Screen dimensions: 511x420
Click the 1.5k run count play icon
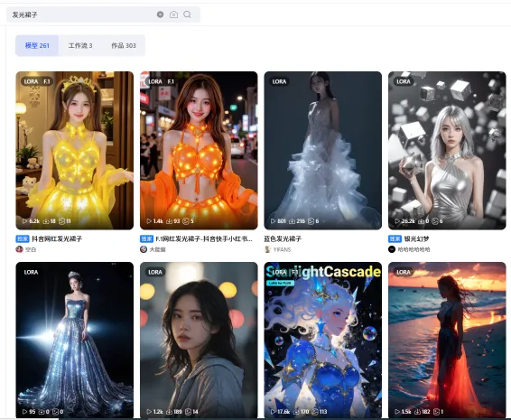(397, 412)
